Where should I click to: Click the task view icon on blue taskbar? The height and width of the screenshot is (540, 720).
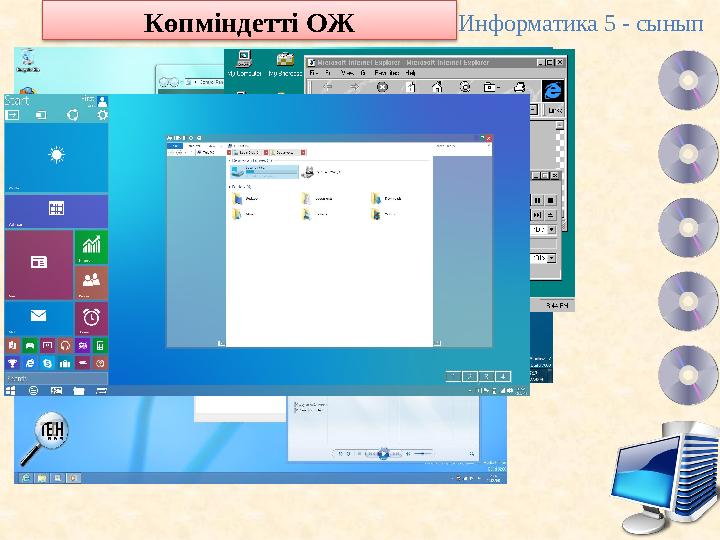click(56, 391)
